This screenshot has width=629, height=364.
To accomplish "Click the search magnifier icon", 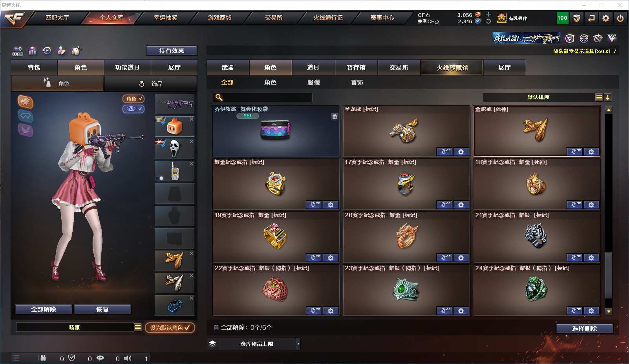I will [219, 97].
